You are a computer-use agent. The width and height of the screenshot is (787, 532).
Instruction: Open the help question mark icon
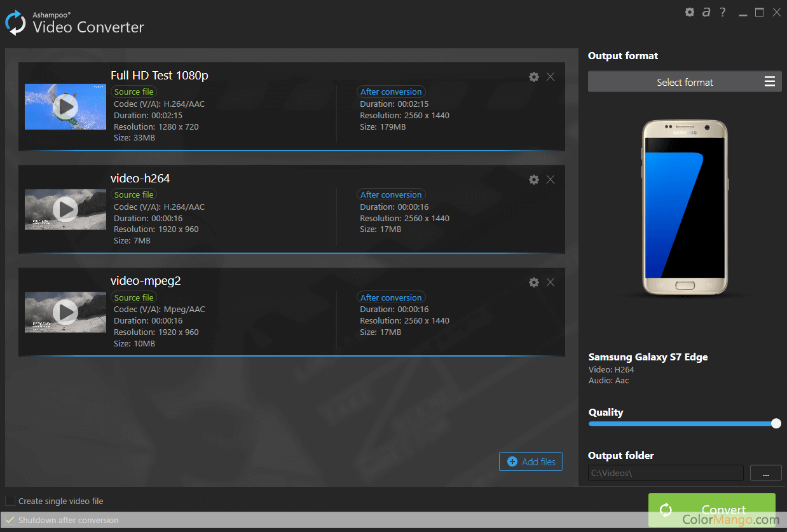[x=723, y=12]
